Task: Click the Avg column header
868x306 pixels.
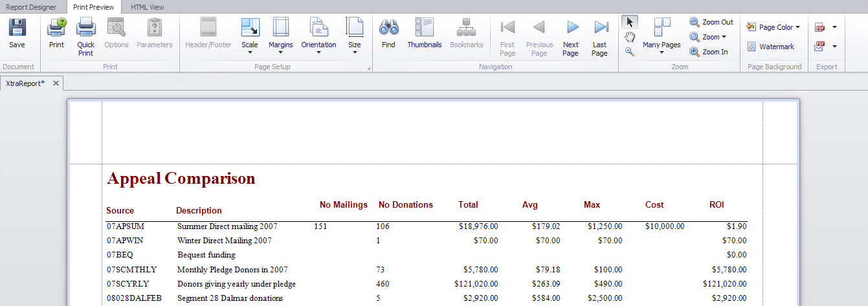Action: [x=530, y=204]
